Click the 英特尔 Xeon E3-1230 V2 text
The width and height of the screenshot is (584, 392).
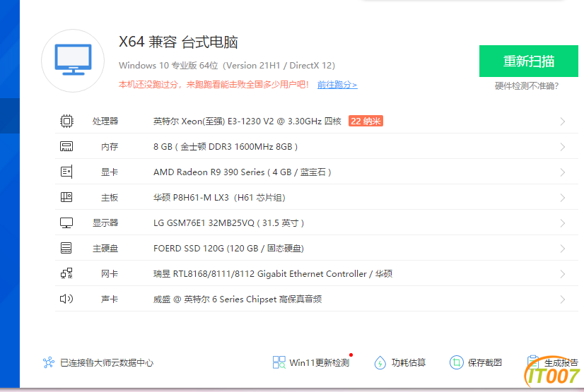click(247, 121)
